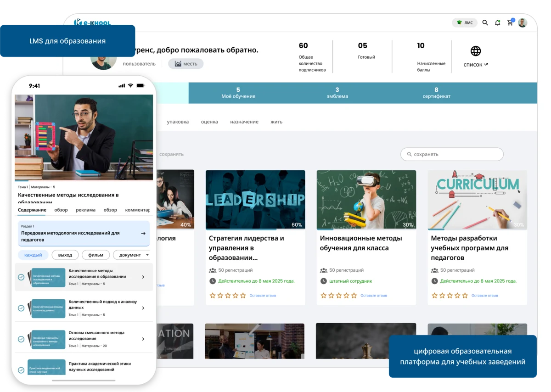The width and height of the screenshot is (551, 392).
Task: Open the search magnifier icon
Action: [485, 22]
